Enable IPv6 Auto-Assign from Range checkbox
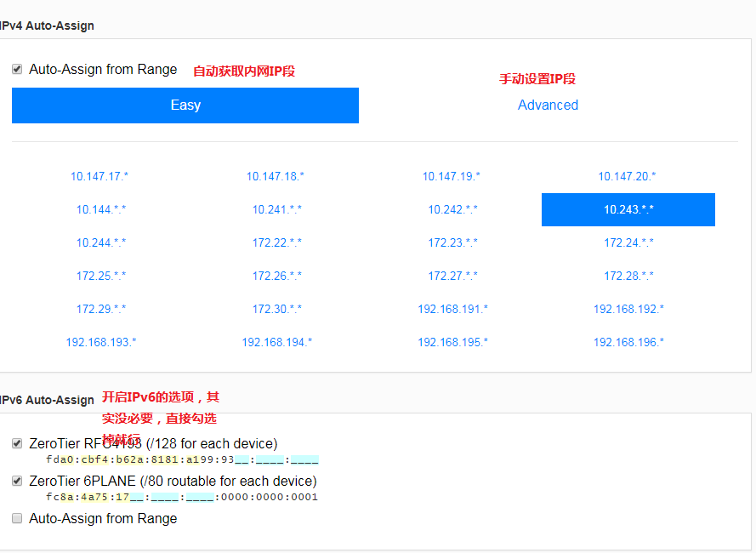Image resolution: width=756 pixels, height=553 pixels. coord(17,518)
